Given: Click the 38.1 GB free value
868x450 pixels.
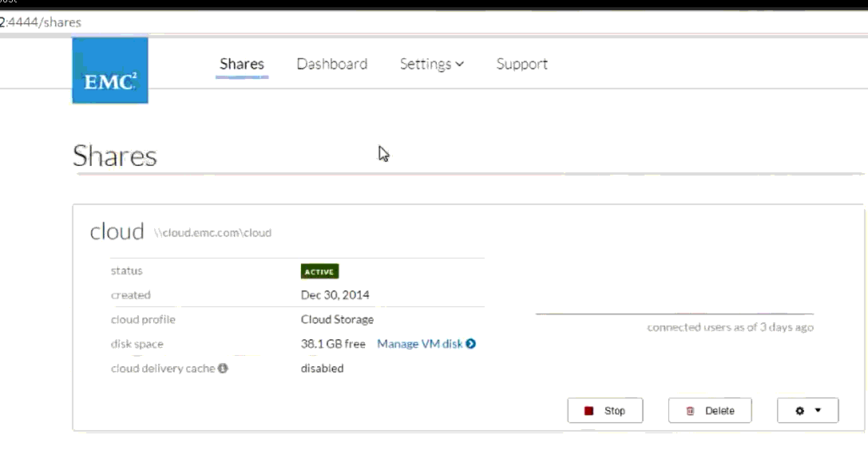Looking at the screenshot, I should pos(333,344).
